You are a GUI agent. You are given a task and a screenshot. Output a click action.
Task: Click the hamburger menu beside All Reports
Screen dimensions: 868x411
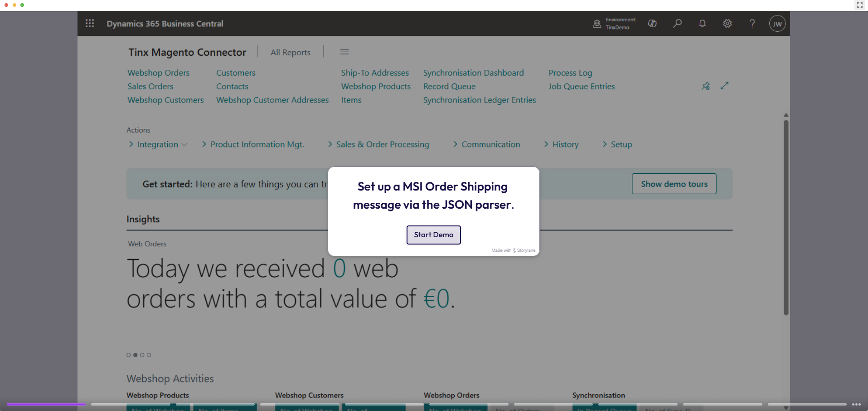tap(344, 52)
